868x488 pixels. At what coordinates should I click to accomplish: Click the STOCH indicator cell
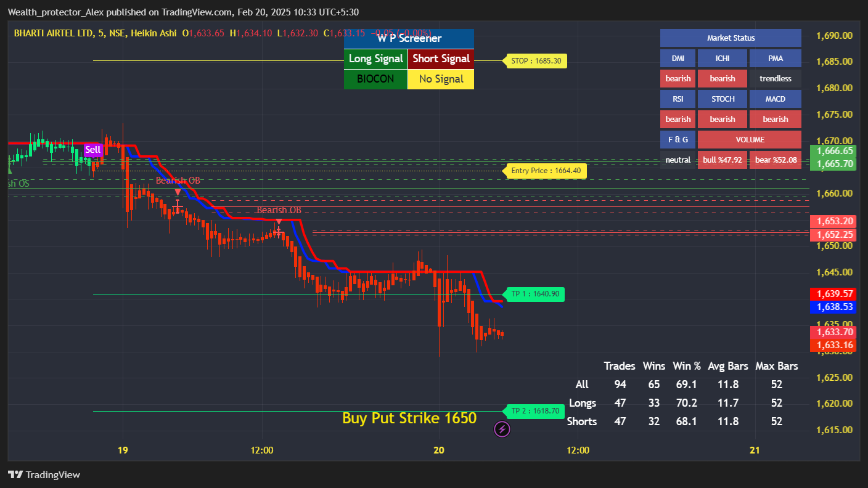pos(723,99)
